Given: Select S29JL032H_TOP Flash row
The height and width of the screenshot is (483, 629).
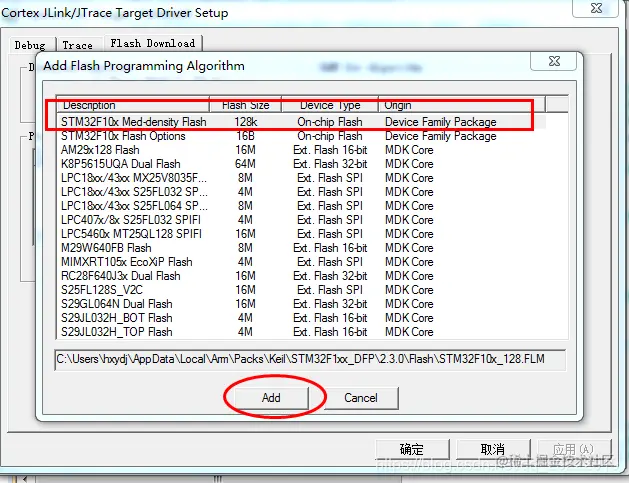Looking at the screenshot, I should tap(301, 332).
